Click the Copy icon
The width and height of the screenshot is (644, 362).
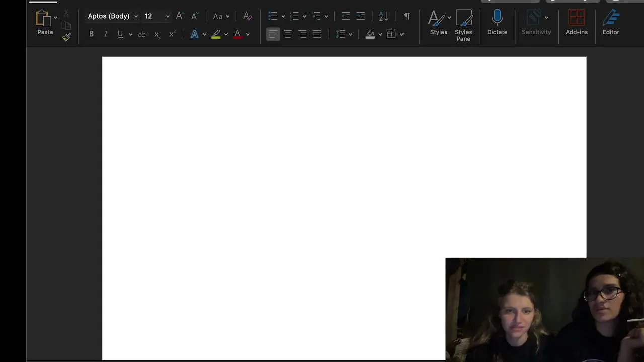[x=66, y=25]
